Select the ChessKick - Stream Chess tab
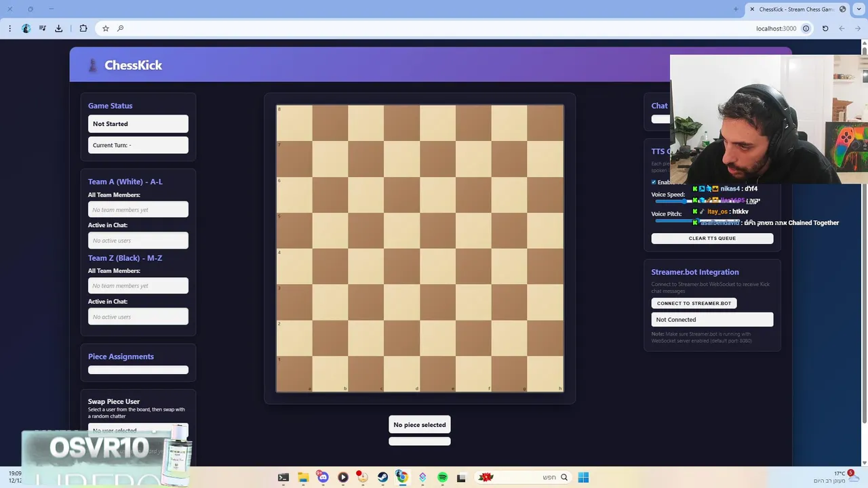Image resolution: width=868 pixels, height=488 pixels. pos(797,9)
